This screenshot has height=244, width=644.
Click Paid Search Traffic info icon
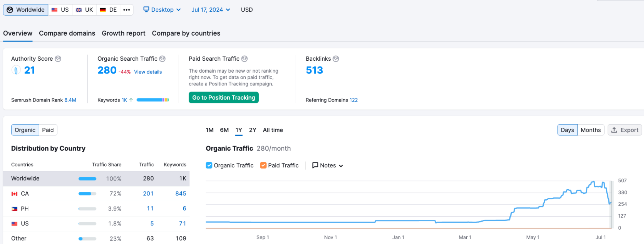(244, 59)
